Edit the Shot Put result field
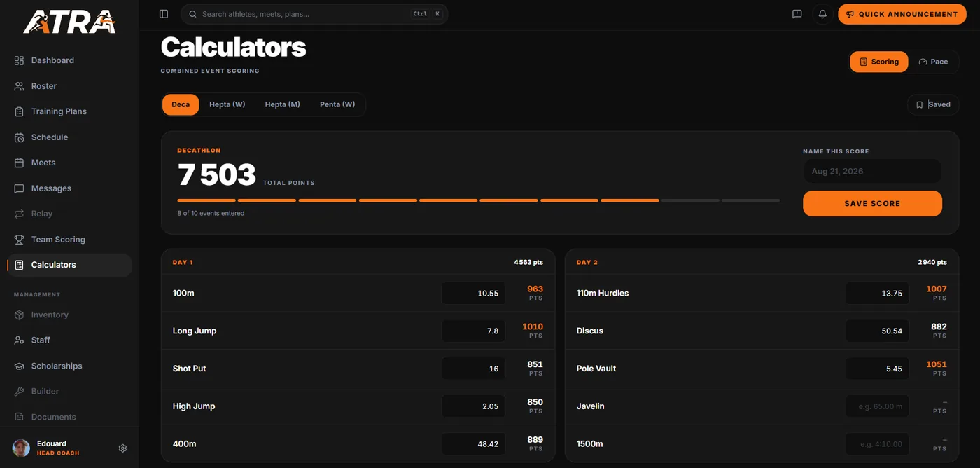This screenshot has height=468, width=980. pos(473,369)
